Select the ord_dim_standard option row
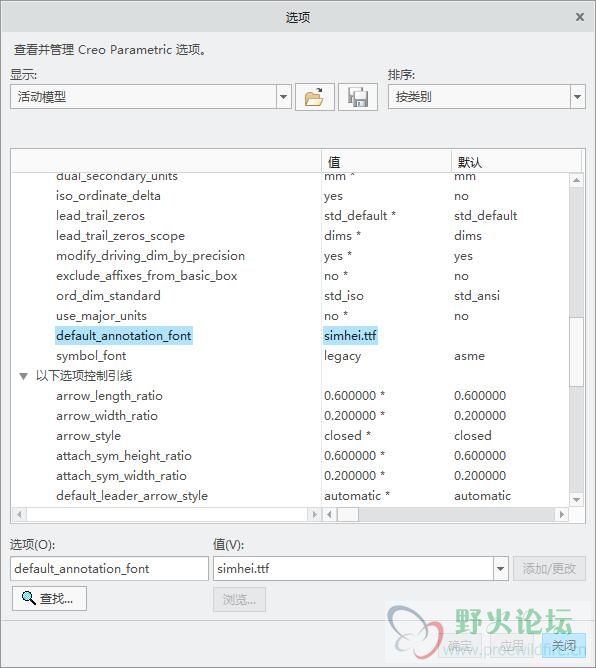Image resolution: width=596 pixels, height=668 pixels. click(x=290, y=296)
